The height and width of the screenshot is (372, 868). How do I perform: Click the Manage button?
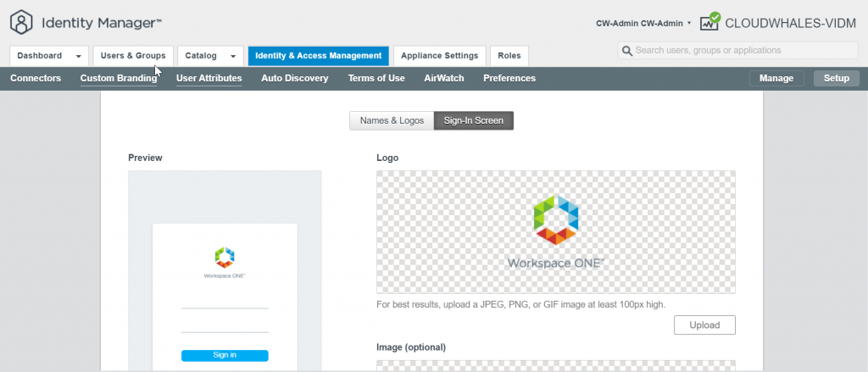[x=776, y=78]
